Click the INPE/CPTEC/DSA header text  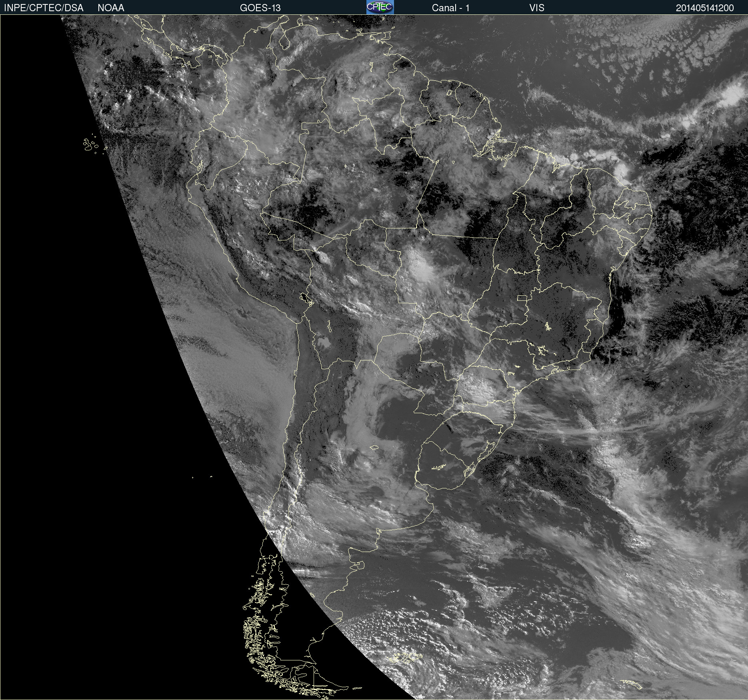coord(44,8)
